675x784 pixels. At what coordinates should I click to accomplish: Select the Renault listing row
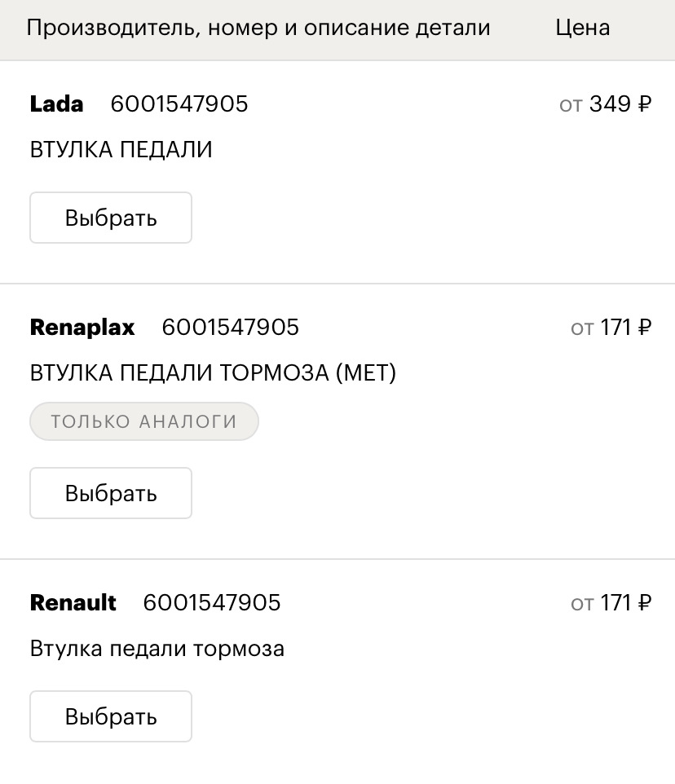(x=337, y=660)
